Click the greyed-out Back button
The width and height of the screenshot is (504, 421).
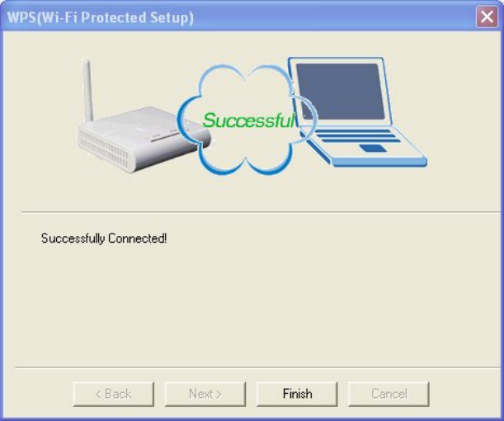click(114, 394)
